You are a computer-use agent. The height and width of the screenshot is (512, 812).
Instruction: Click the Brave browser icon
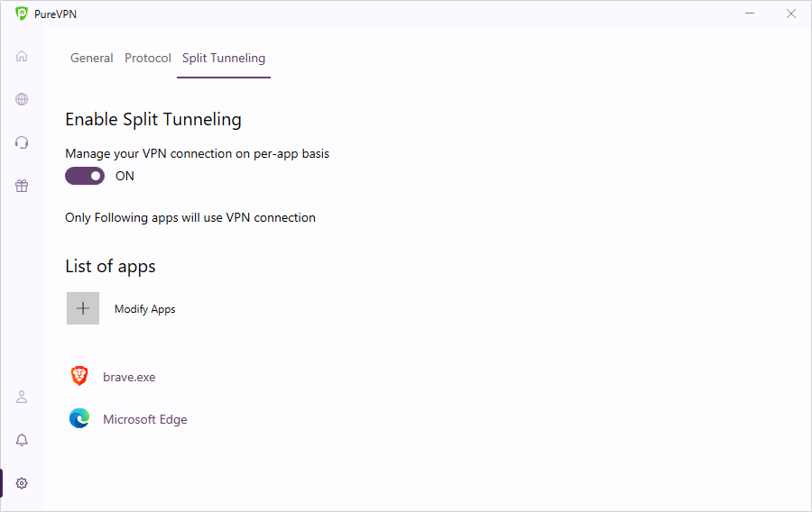(x=79, y=377)
